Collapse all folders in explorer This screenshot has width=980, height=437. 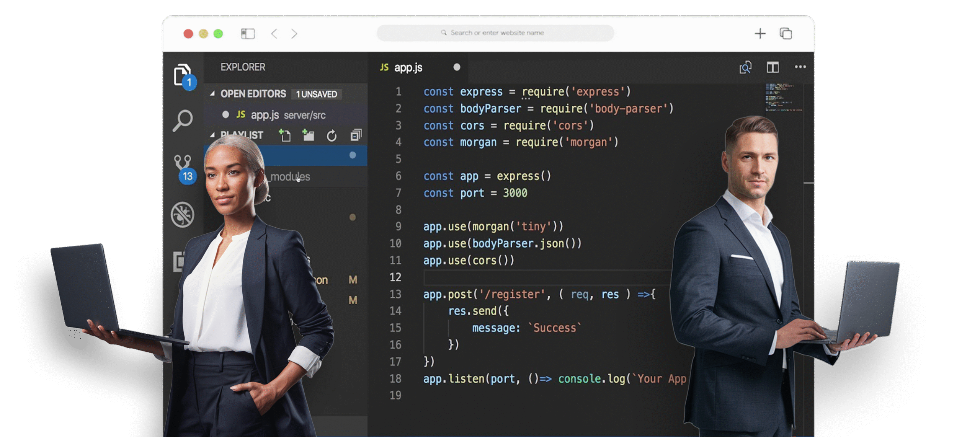tap(356, 135)
